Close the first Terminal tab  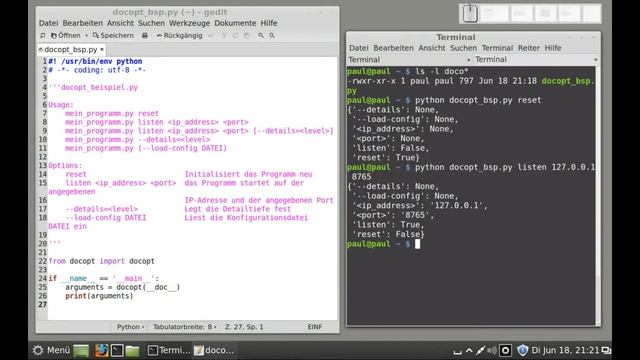468,60
